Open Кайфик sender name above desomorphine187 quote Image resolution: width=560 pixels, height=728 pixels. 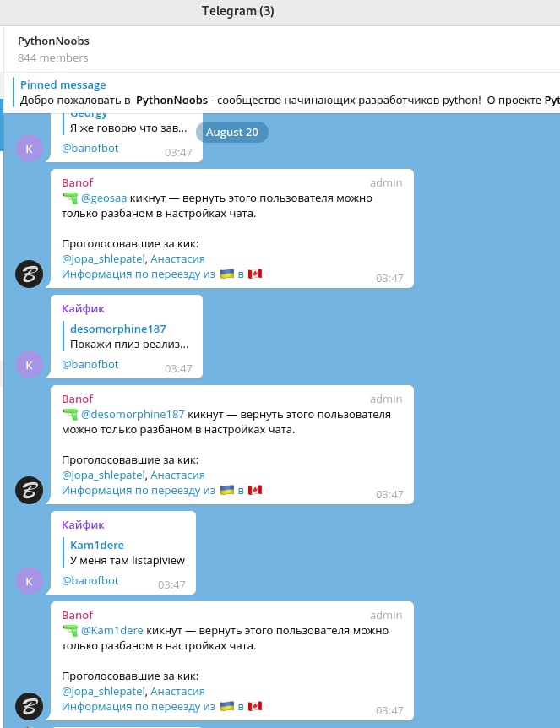pos(83,309)
